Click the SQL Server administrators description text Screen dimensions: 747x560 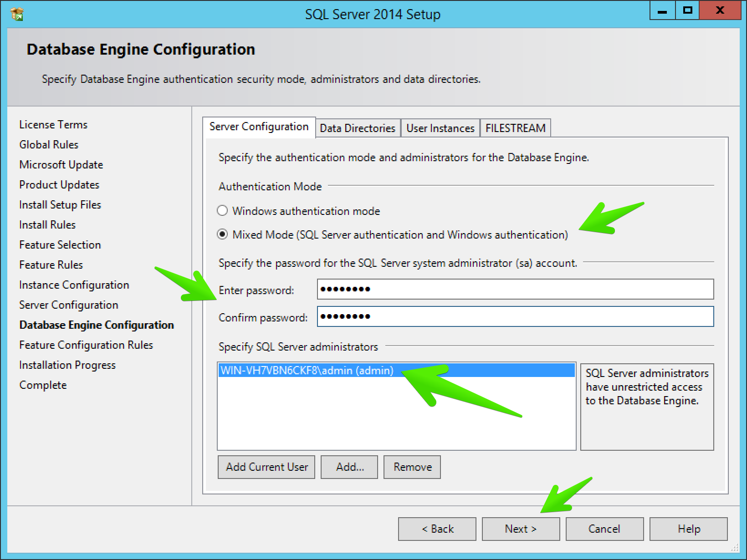[x=647, y=387]
